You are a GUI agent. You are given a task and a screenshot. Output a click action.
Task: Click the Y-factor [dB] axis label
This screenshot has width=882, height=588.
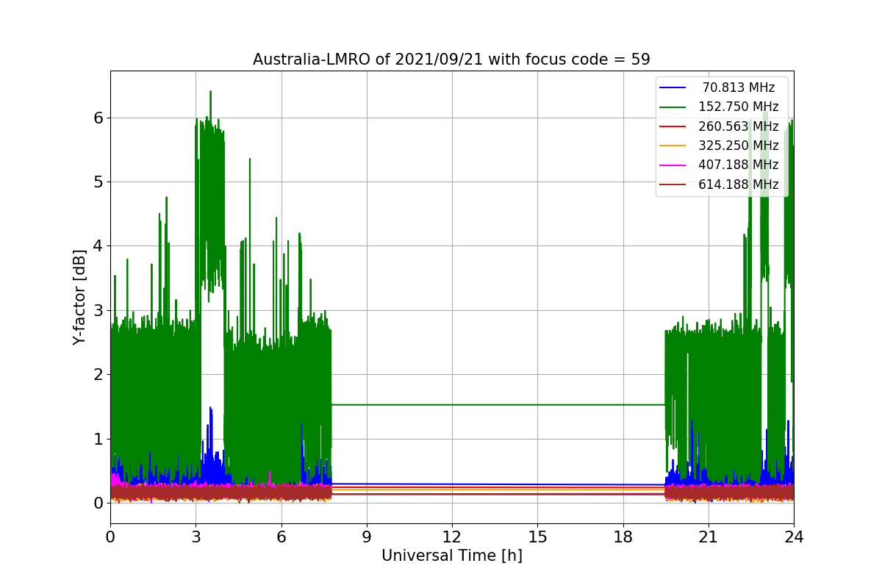pos(79,297)
